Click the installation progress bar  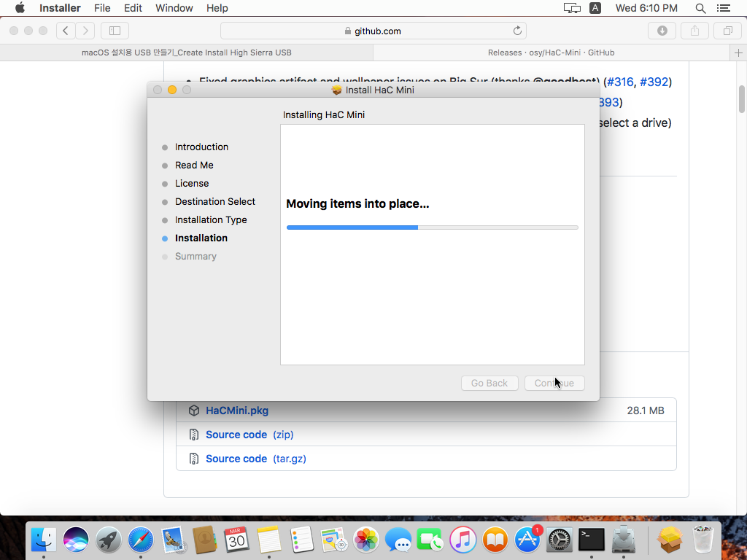[433, 227]
